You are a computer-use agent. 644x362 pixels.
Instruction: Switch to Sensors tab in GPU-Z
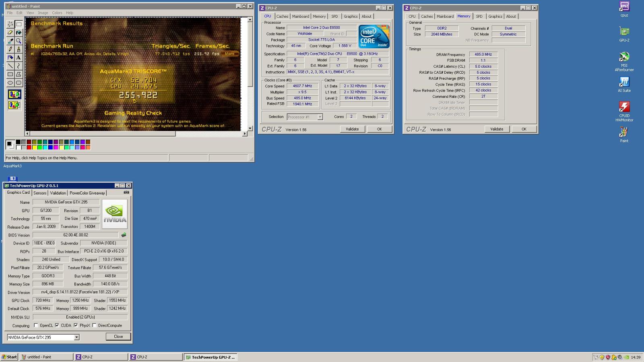pos(40,193)
